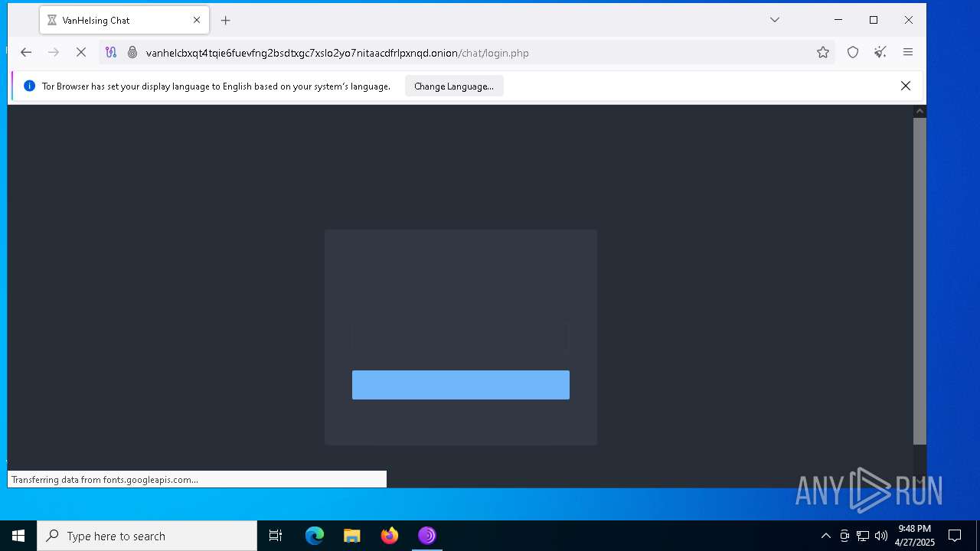Click the taskbar search box
Screen dimensions: 980x551
(x=147, y=536)
